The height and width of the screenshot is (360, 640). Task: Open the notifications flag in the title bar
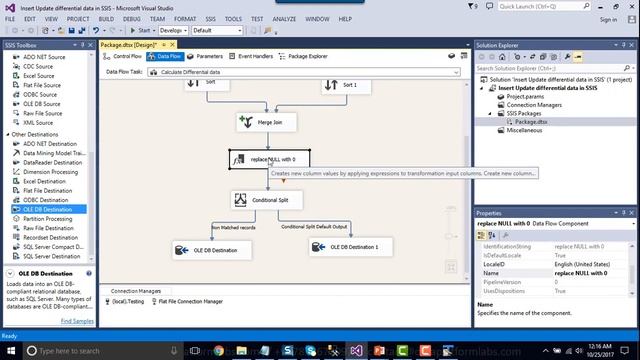(x=472, y=6)
